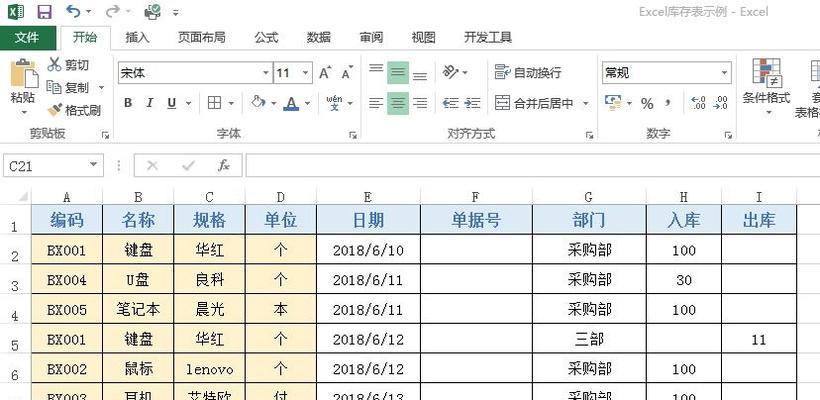
Task: Switch to the 页面布局 tab
Action: 201,38
